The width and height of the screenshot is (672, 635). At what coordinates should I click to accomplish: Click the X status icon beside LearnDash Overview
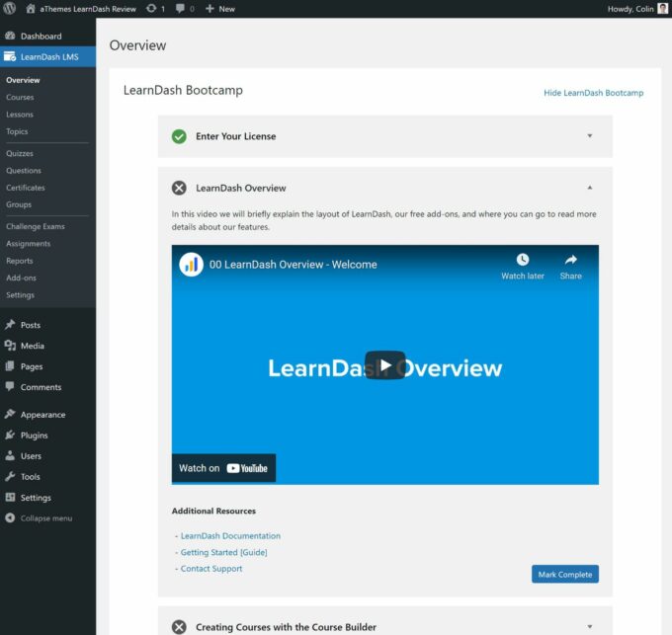(179, 188)
